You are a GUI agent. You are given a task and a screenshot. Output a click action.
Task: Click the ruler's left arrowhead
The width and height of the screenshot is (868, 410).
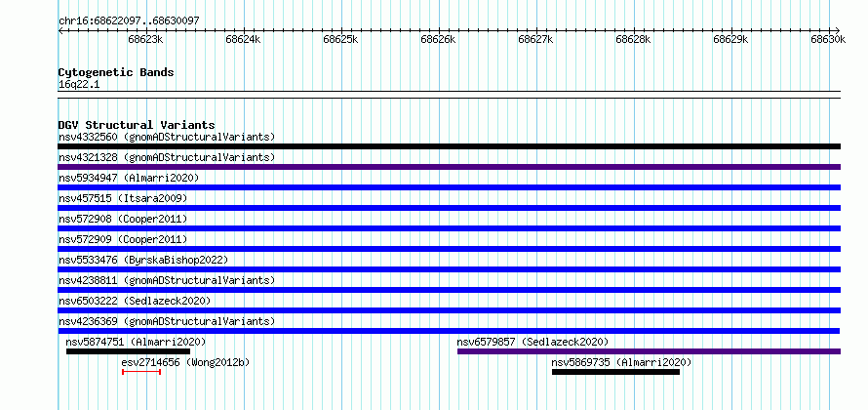click(x=60, y=30)
